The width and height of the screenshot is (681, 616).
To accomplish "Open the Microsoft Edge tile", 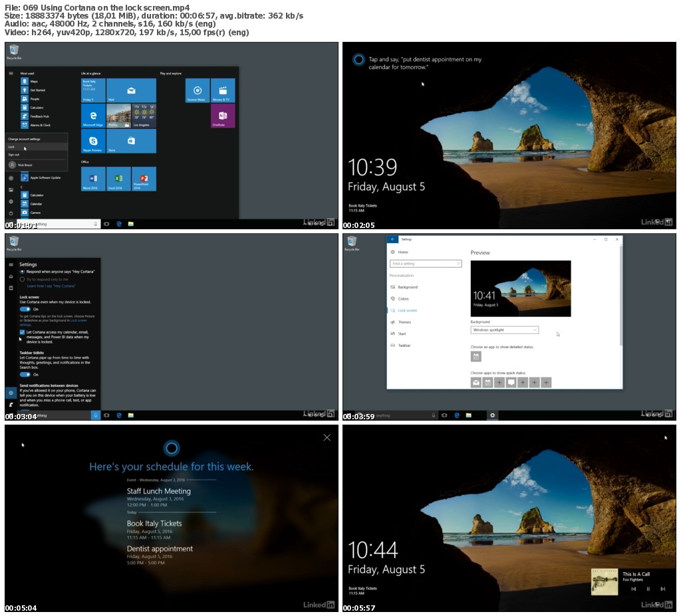I will (93, 116).
